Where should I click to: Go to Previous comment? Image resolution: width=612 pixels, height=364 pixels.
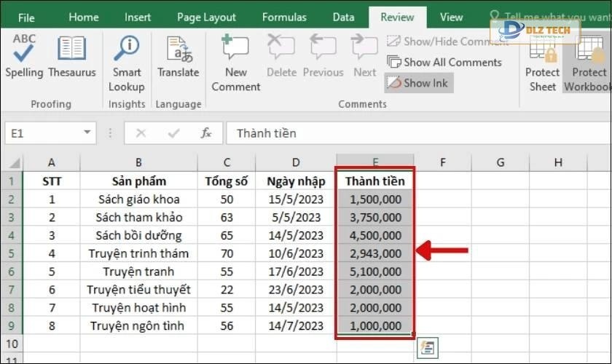[x=323, y=56]
